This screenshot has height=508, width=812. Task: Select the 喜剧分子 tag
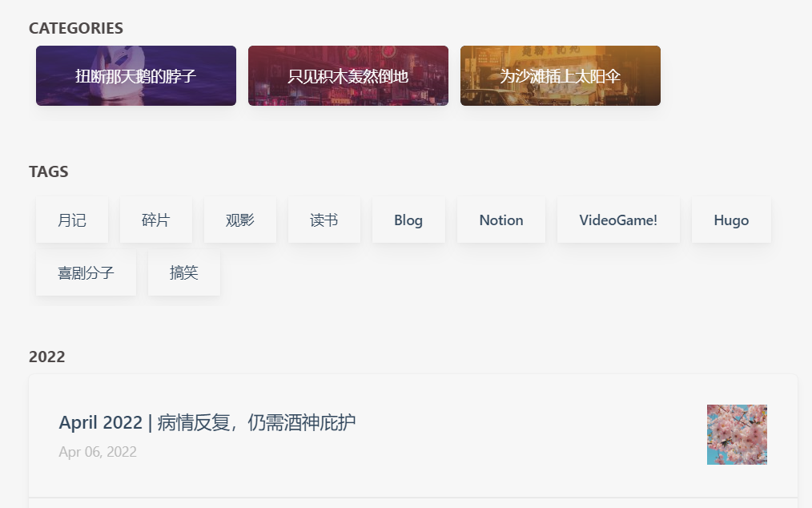(x=86, y=272)
